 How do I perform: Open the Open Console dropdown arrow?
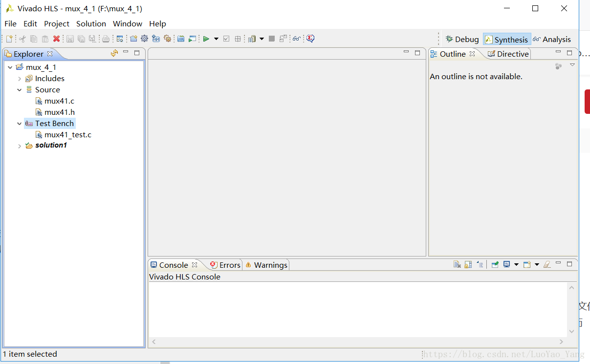click(537, 264)
